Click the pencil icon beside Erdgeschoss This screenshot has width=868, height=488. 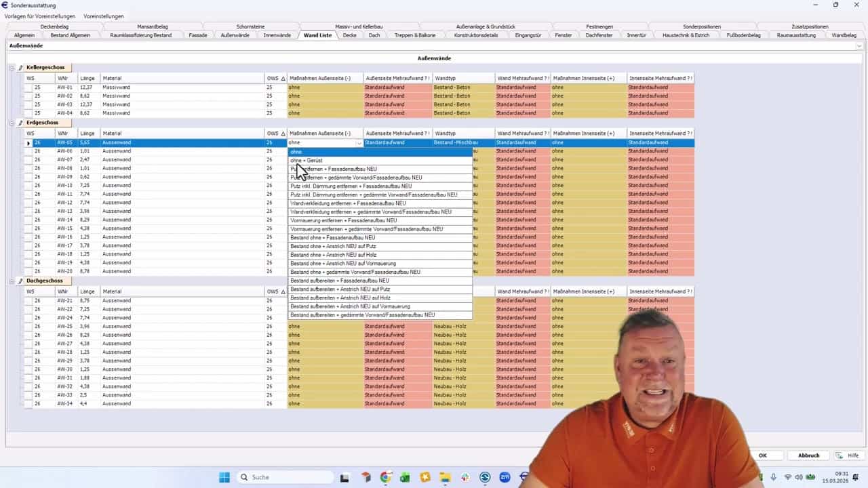coord(20,123)
